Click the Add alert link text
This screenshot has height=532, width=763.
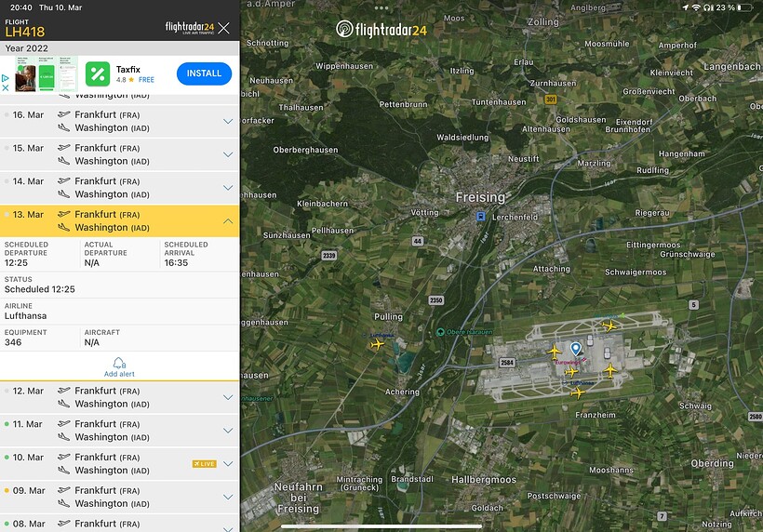tap(119, 374)
